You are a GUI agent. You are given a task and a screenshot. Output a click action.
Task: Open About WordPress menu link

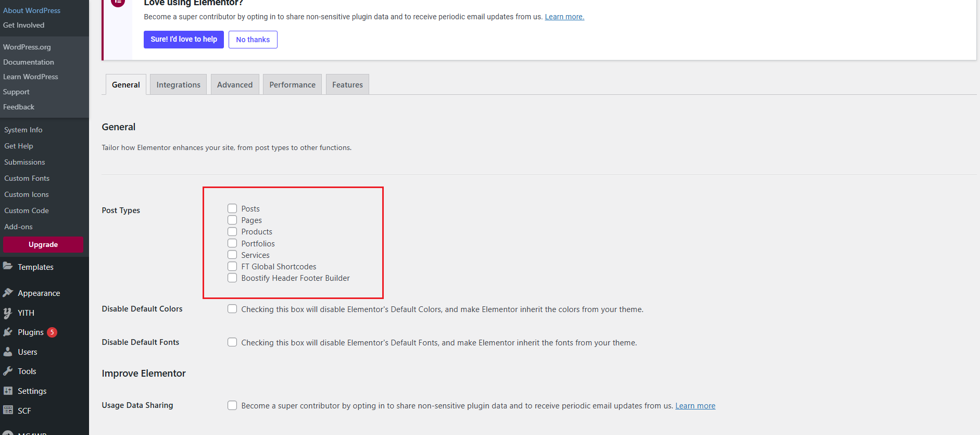32,10
